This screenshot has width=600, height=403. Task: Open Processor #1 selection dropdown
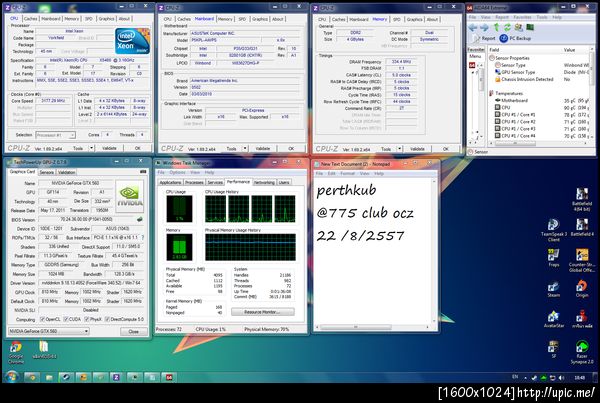click(x=55, y=135)
